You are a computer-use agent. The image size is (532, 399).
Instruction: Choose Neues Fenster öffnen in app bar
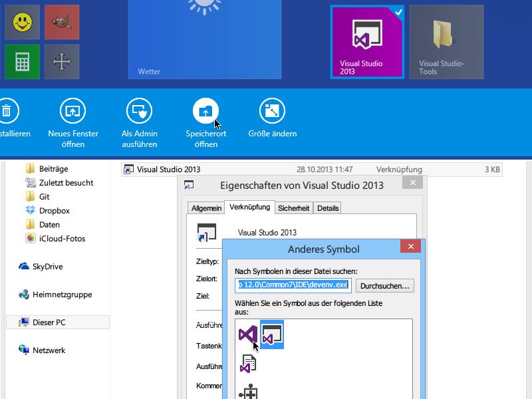click(x=73, y=123)
